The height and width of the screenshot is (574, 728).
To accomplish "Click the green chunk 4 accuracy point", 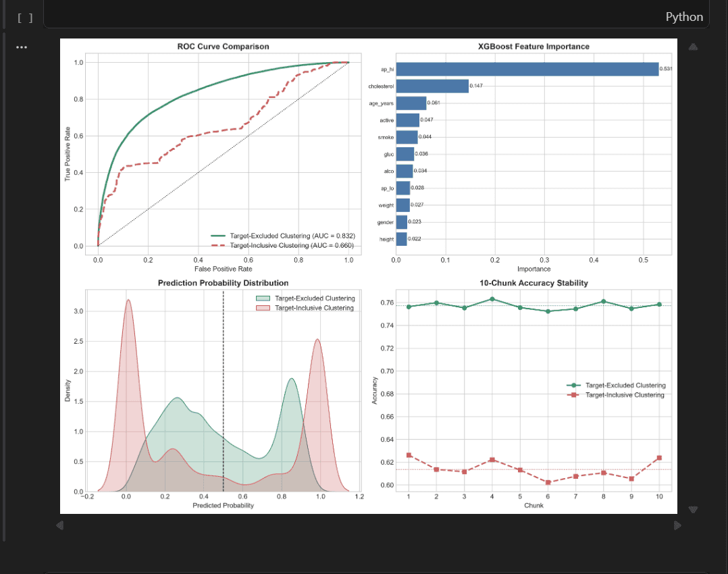I will point(492,299).
